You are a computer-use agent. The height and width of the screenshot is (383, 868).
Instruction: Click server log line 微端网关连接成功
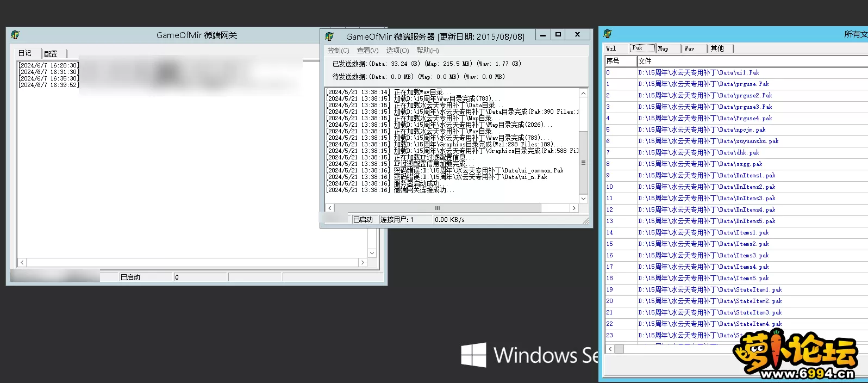[x=390, y=190]
